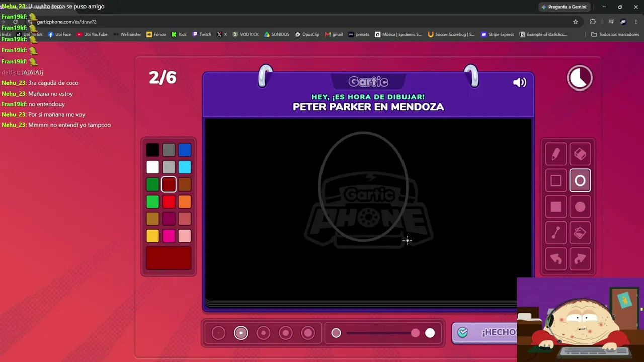The height and width of the screenshot is (362, 644).
Task: Pick the dark green color swatch
Action: point(152,185)
